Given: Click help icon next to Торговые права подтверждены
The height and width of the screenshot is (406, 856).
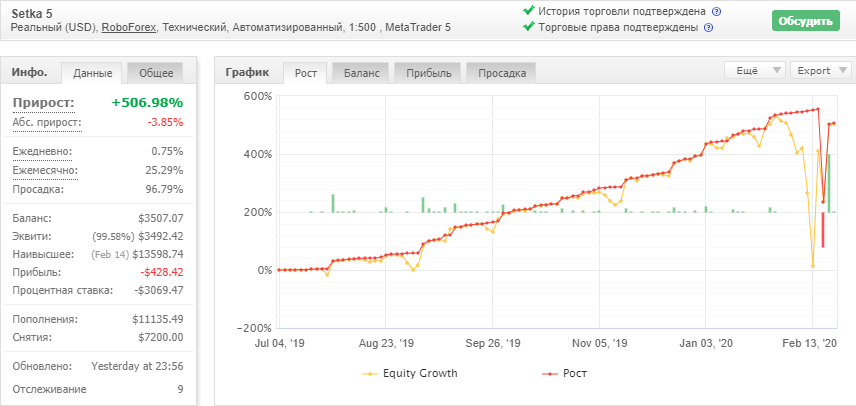Looking at the screenshot, I should coord(709,28).
